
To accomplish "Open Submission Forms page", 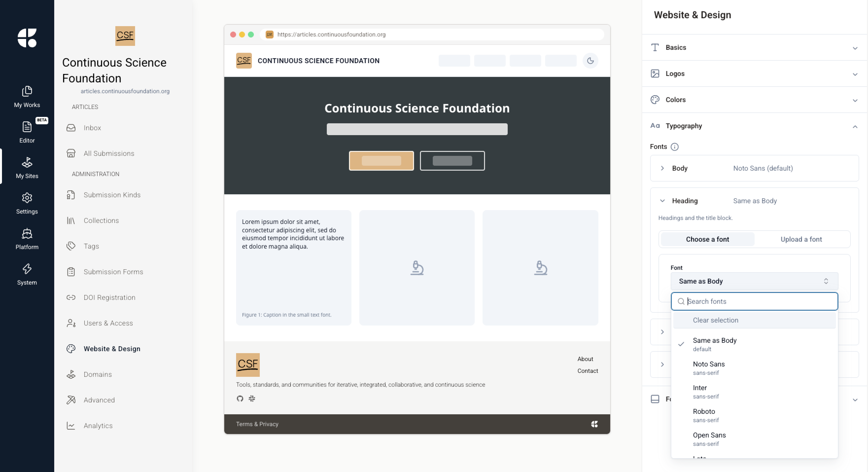I will click(x=123, y=272).
